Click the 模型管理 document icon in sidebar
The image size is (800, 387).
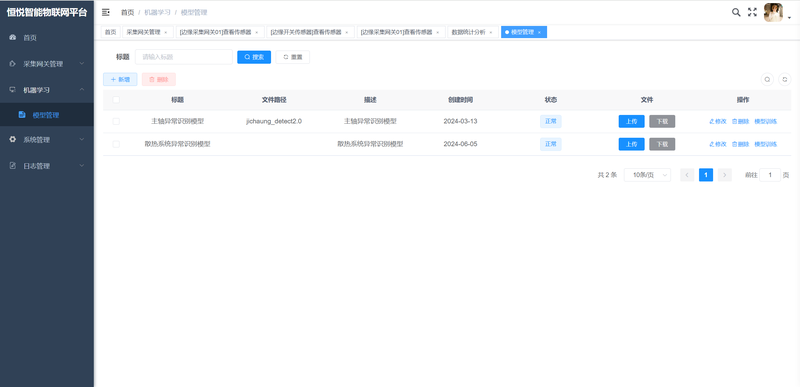tap(22, 115)
